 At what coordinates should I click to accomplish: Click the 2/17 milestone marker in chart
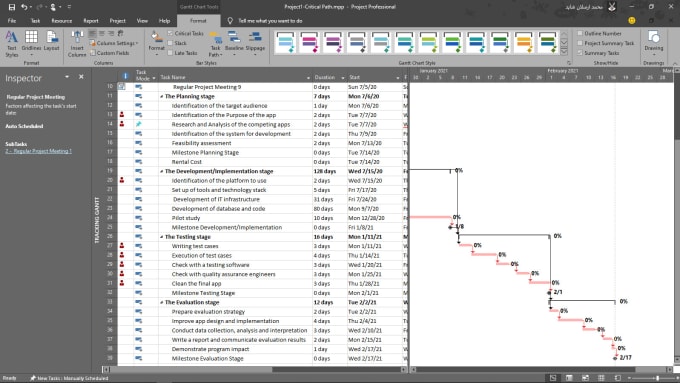click(x=615, y=358)
